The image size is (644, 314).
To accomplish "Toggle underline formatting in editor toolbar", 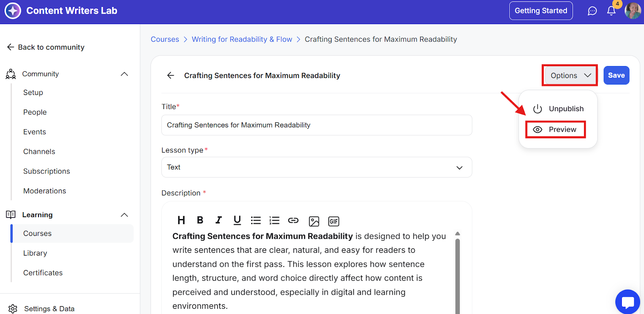I will click(x=237, y=220).
